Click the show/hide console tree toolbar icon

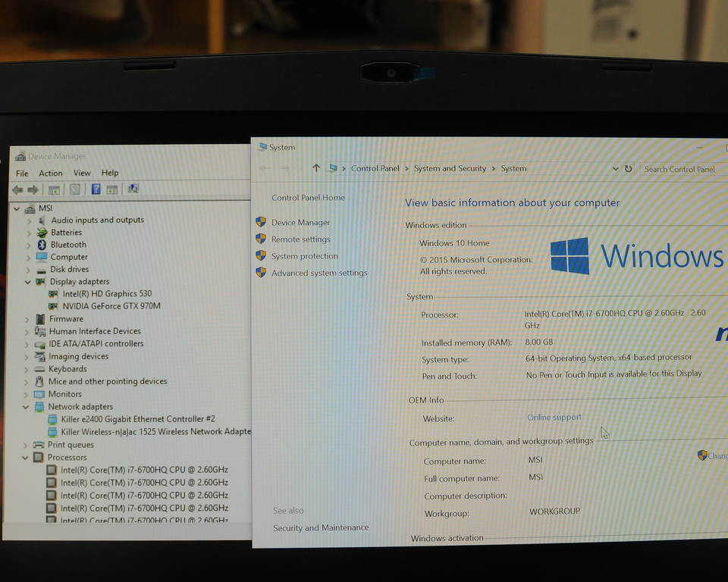54,189
